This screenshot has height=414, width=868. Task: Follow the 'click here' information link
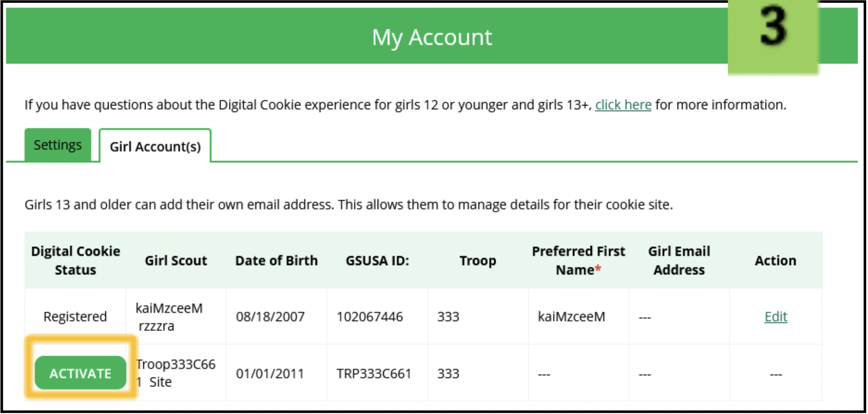pyautogui.click(x=623, y=104)
